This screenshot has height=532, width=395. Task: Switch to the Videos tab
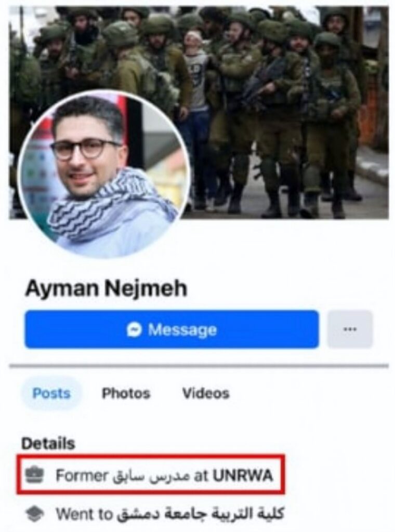[x=206, y=393]
